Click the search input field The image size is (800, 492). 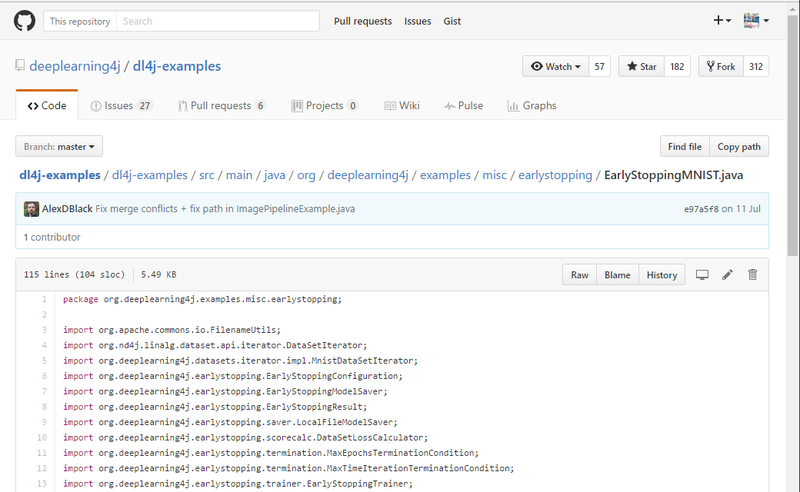tap(218, 21)
